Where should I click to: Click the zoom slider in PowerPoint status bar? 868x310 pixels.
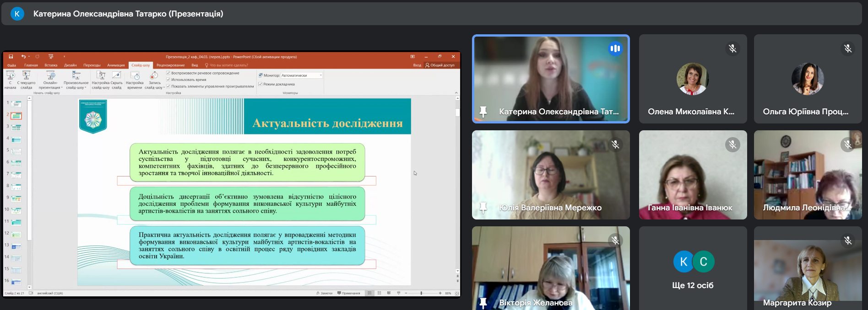point(421,293)
